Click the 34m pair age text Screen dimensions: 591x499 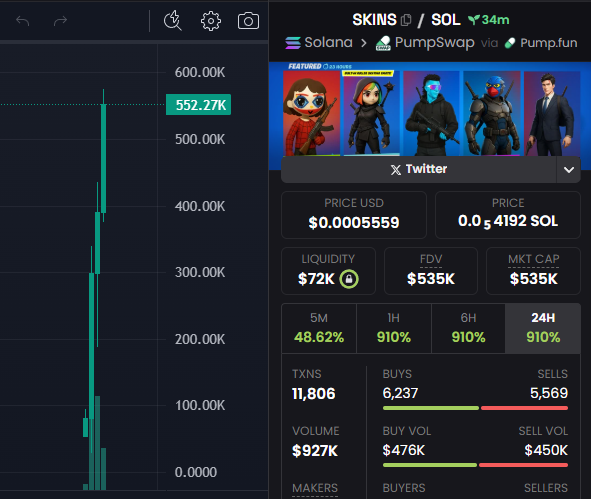pyautogui.click(x=495, y=20)
